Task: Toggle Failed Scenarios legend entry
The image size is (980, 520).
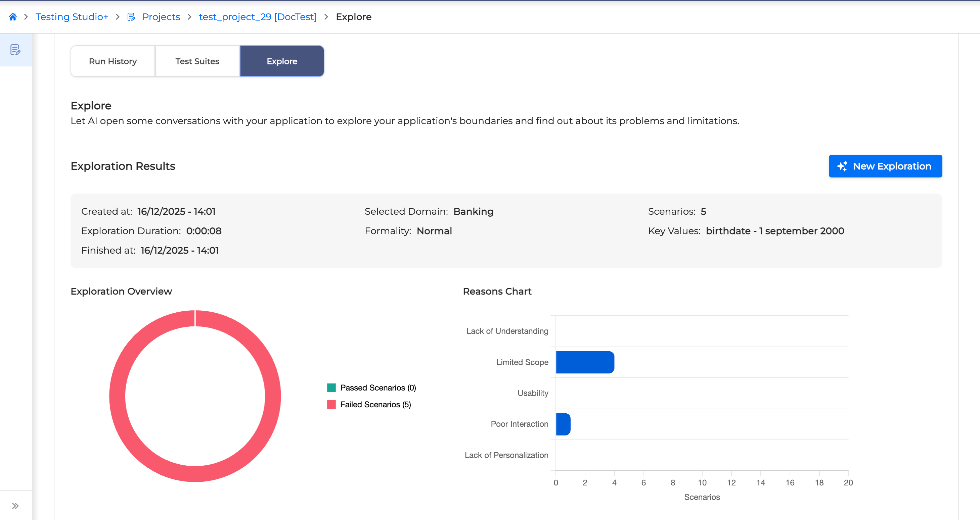Action: coord(375,405)
